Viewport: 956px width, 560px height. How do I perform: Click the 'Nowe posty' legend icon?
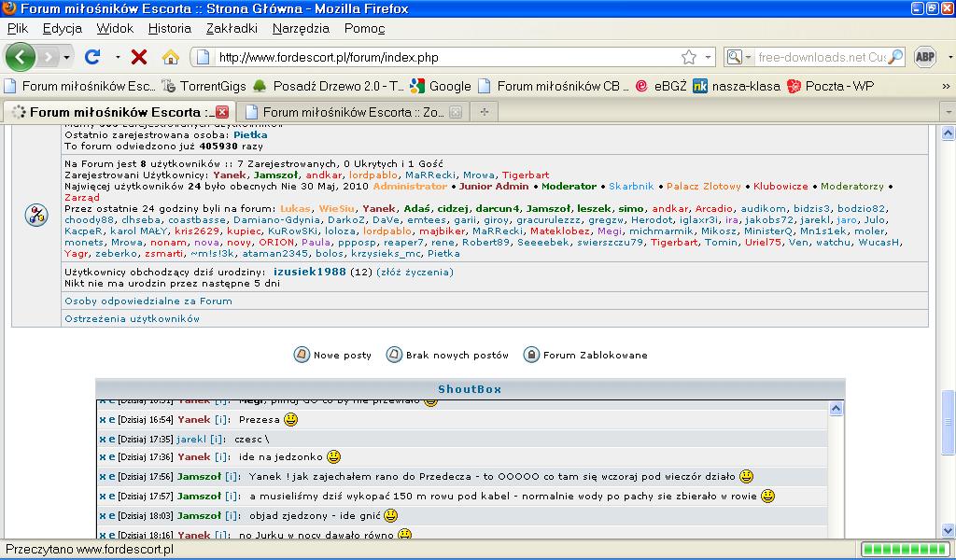302,355
